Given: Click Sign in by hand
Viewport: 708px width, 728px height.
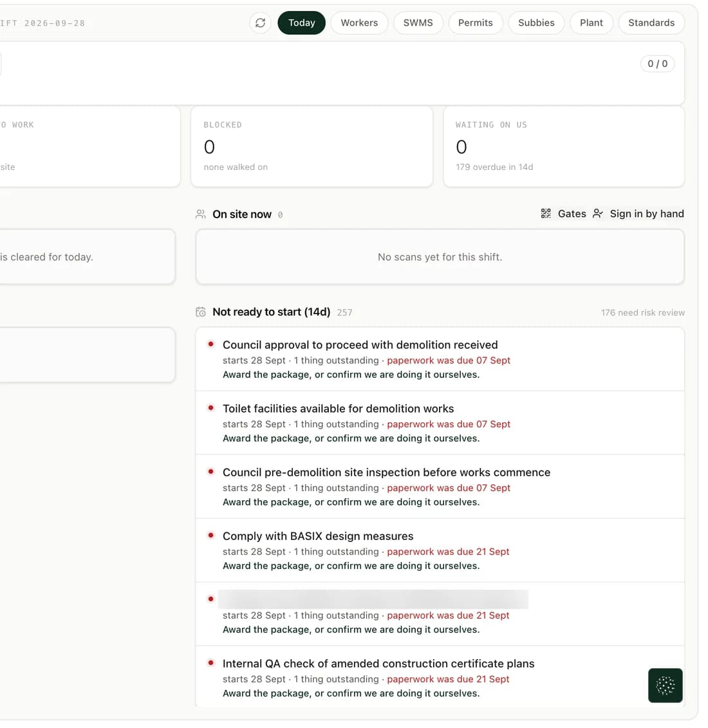Looking at the screenshot, I should click(x=638, y=214).
